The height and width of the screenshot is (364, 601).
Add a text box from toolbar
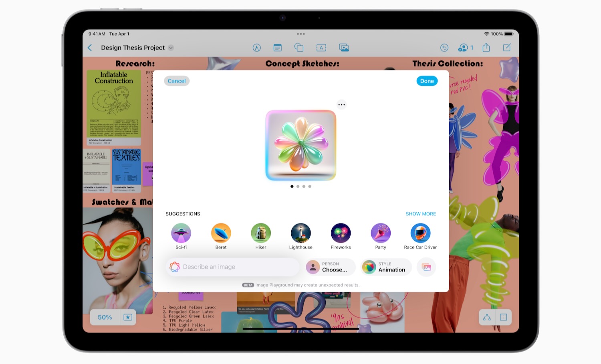(321, 48)
